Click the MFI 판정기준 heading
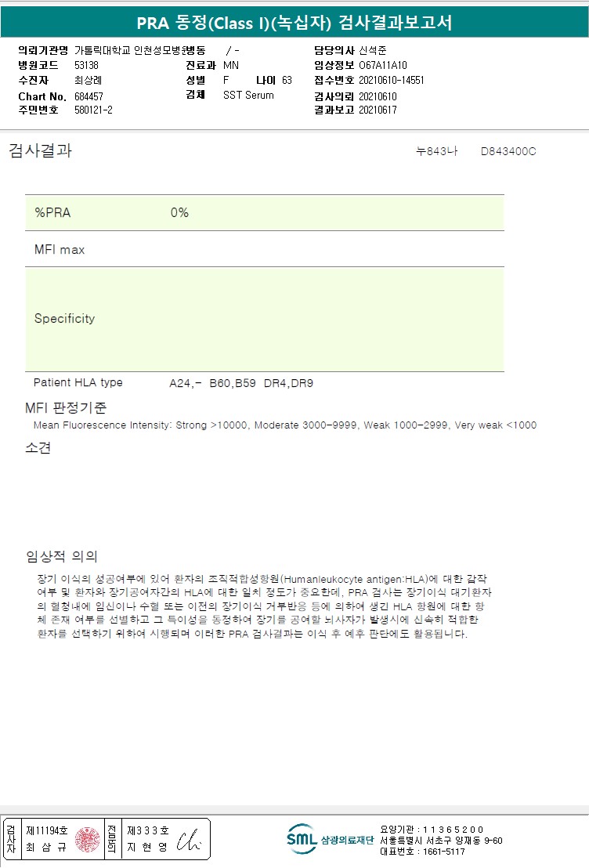 point(66,408)
